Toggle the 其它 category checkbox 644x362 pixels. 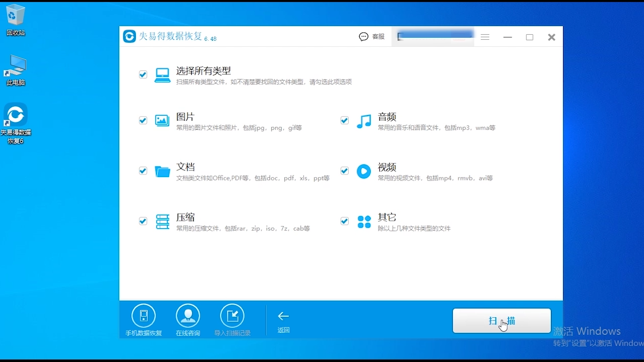(x=345, y=221)
